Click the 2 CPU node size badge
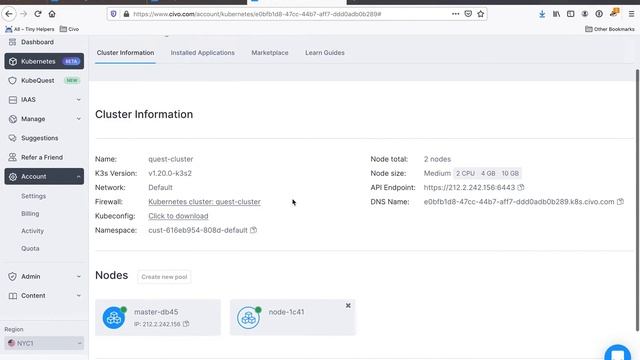Viewport: 640px width, 360px height. pyautogui.click(x=465, y=173)
